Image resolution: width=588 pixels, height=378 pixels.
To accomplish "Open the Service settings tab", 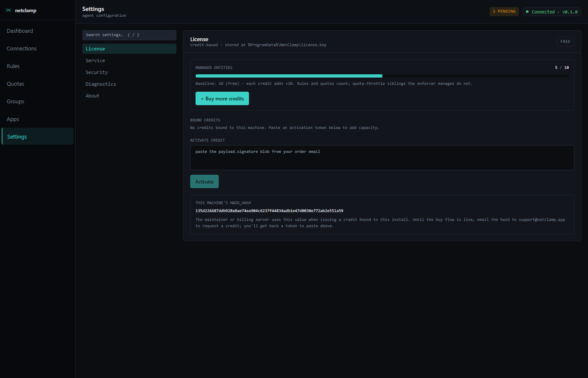I will (x=129, y=60).
